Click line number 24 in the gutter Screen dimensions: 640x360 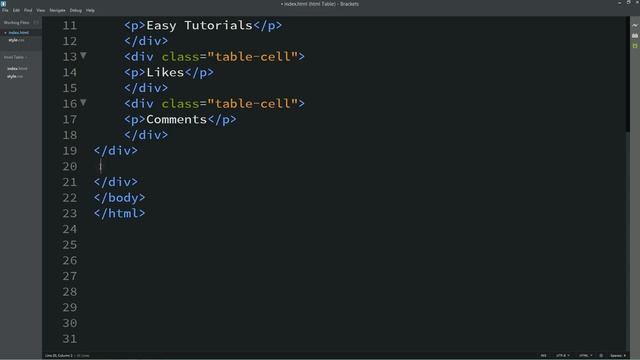click(x=69, y=229)
